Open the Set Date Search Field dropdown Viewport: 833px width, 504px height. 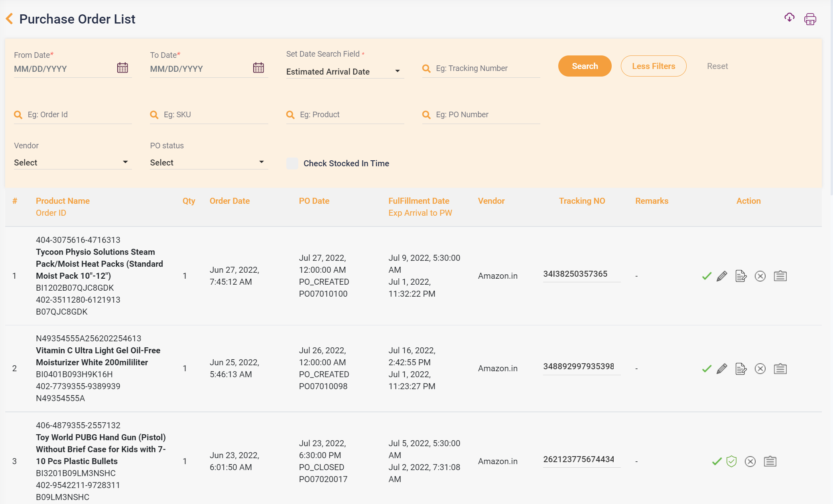pyautogui.click(x=345, y=72)
